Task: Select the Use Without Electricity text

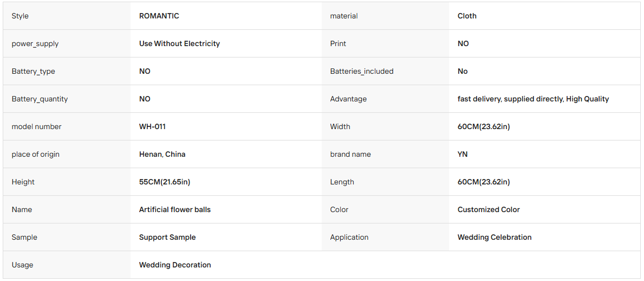Action: 179,43
